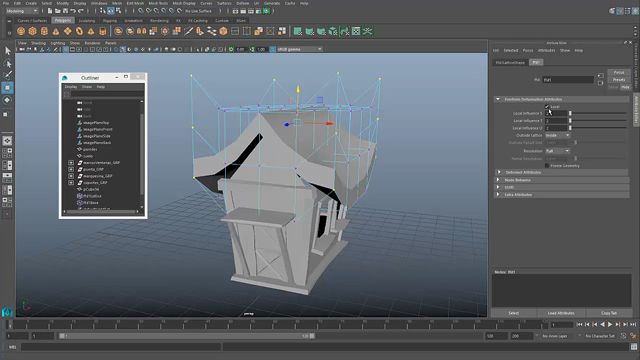
Task: Click the Presets button in Attribute Editor
Action: 619,80
